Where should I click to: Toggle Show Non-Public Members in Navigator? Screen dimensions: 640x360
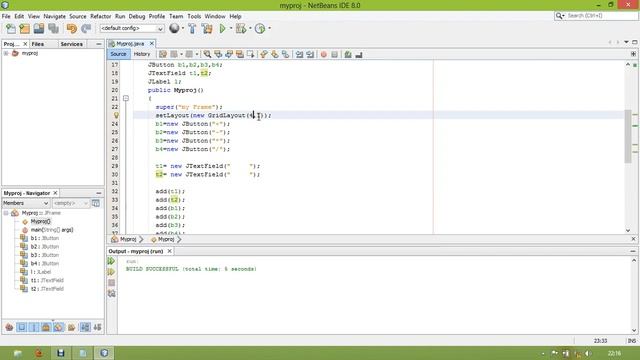46,327
